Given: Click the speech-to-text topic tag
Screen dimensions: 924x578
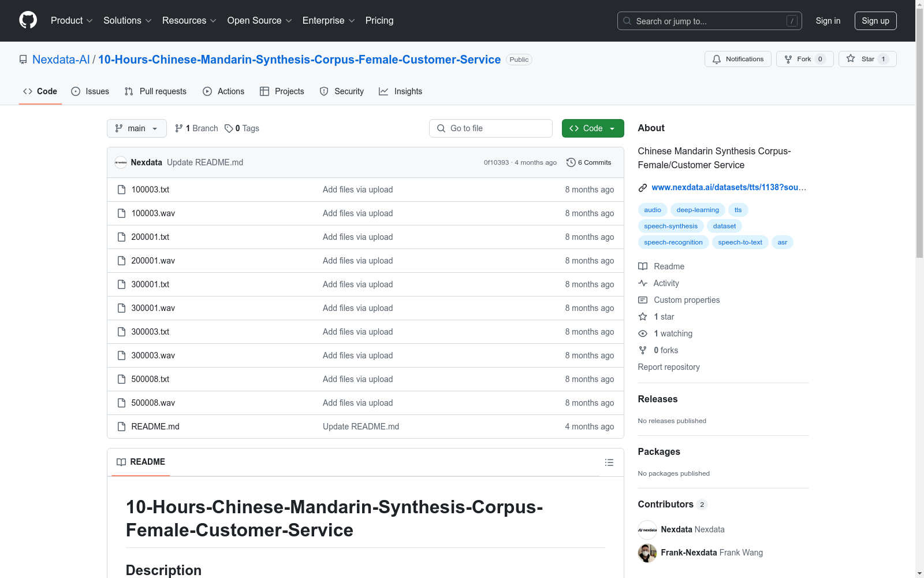Looking at the screenshot, I should tap(740, 242).
